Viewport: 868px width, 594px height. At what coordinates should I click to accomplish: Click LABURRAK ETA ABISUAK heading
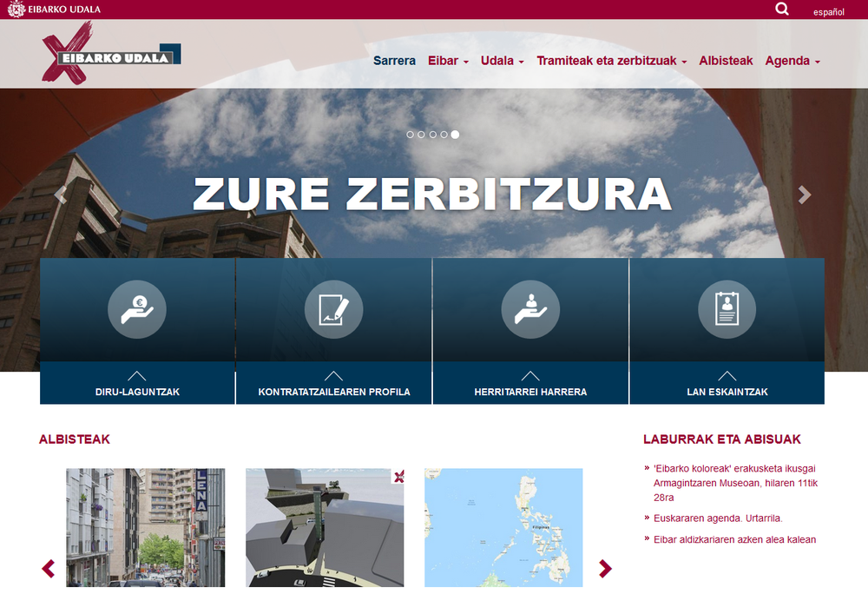coord(722,439)
